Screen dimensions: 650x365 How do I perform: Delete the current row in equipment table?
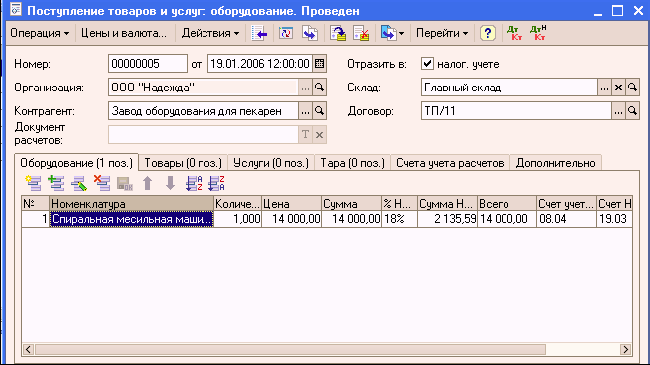tap(102, 183)
